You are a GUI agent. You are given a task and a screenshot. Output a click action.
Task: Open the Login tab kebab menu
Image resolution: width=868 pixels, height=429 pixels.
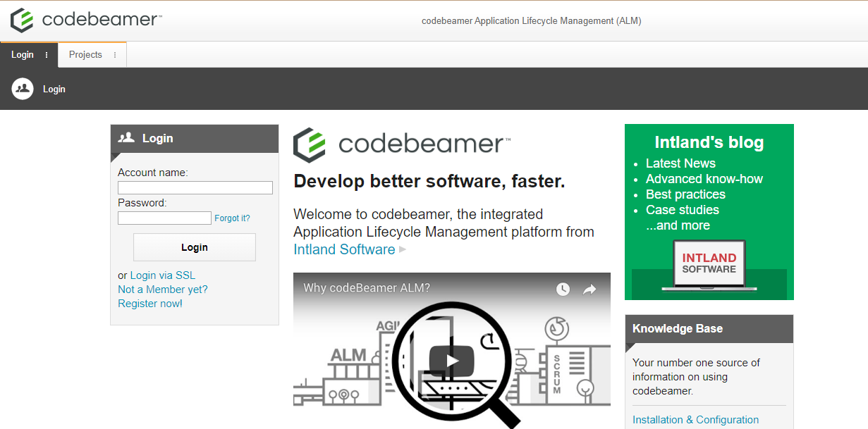tap(47, 54)
